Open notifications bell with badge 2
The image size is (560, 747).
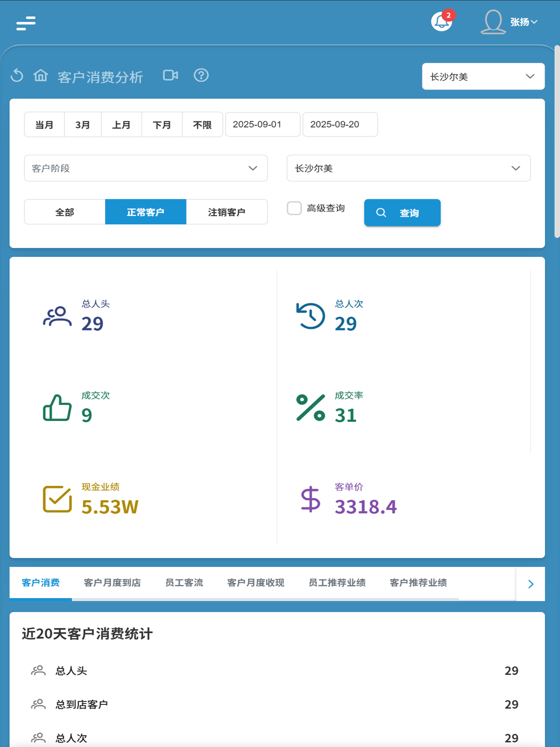click(442, 21)
